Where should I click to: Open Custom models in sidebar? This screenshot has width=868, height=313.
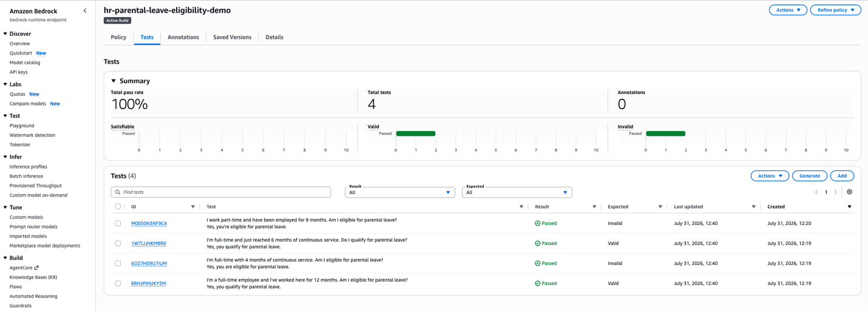point(26,217)
